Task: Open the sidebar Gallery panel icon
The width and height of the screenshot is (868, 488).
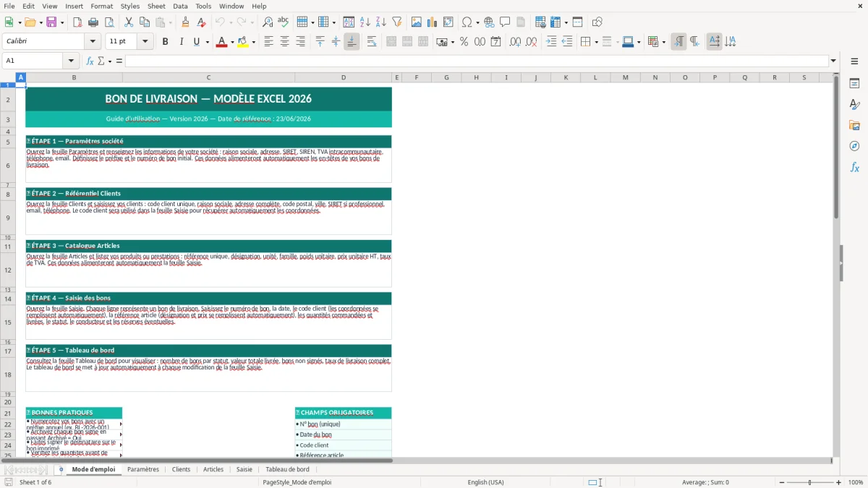Action: click(854, 125)
